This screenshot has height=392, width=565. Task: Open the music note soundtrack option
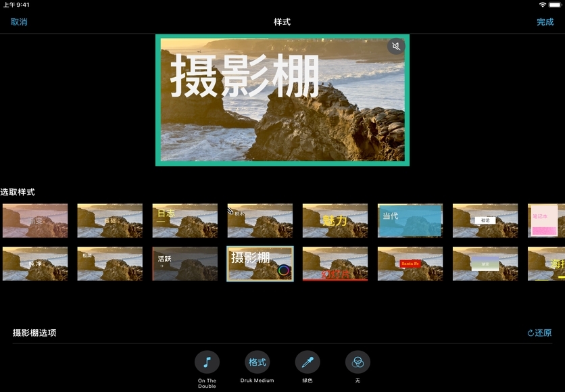pyautogui.click(x=207, y=362)
